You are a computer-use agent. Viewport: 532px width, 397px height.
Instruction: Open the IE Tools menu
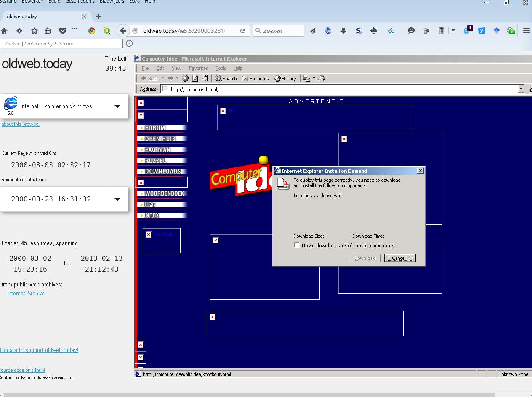tap(221, 68)
